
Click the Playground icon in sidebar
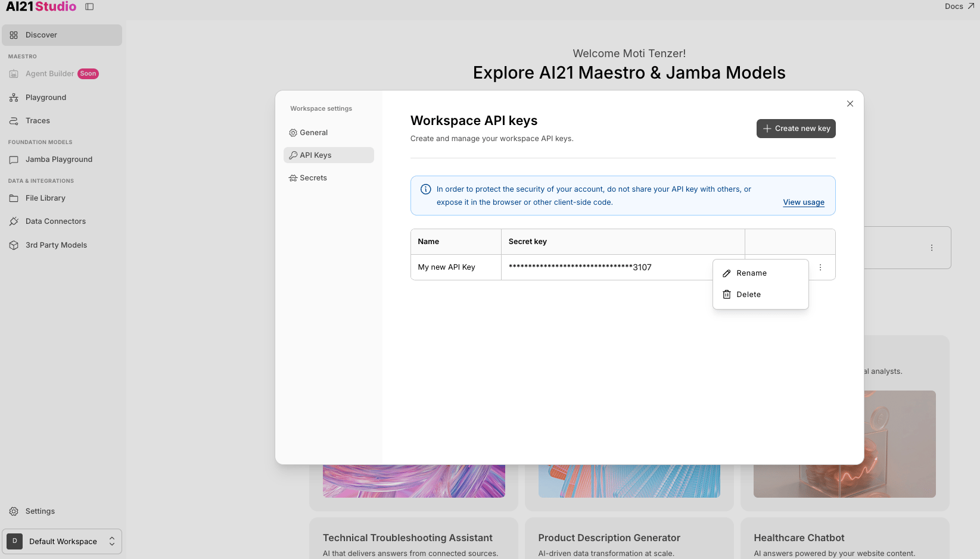click(x=14, y=98)
